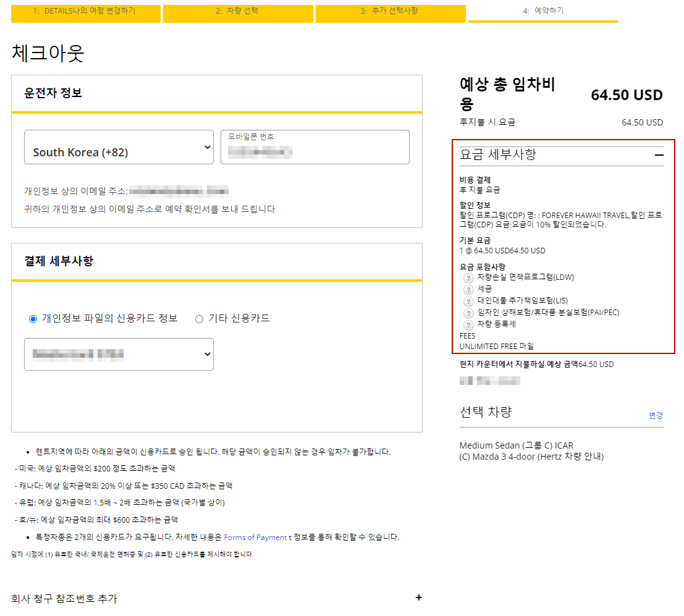The height and width of the screenshot is (616, 684).
Task: Switch to the 1: DETAILS 나의 여정 변경하기 tab
Action: coord(85,13)
